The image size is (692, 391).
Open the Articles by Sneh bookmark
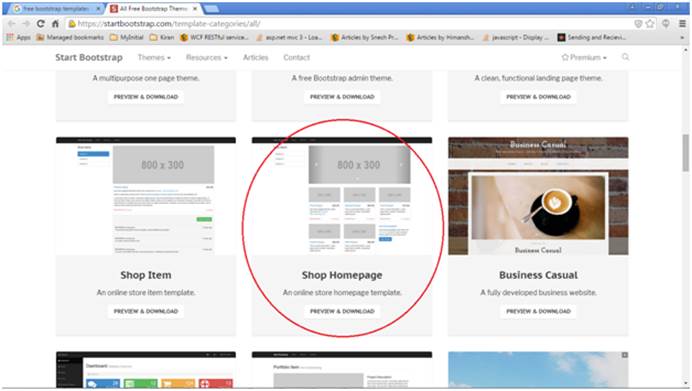[365, 38]
